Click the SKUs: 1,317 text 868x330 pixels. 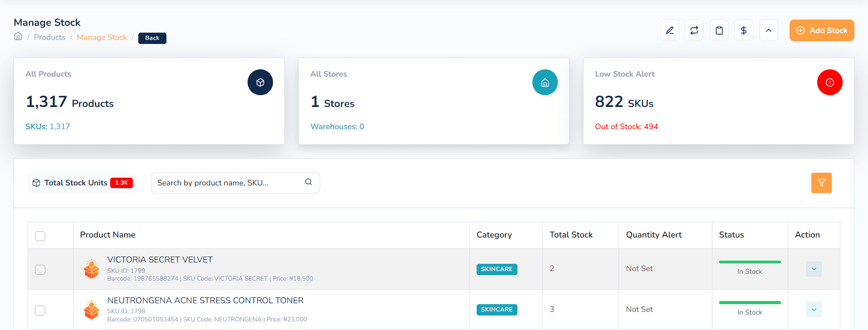tap(48, 126)
